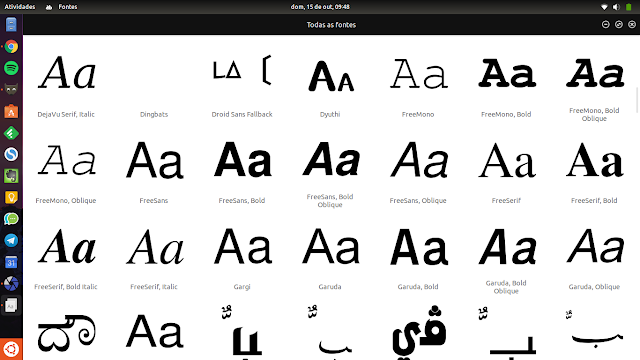Image resolution: width=640 pixels, height=360 pixels.
Task: Open Simplenote from the dock
Action: 11,154
